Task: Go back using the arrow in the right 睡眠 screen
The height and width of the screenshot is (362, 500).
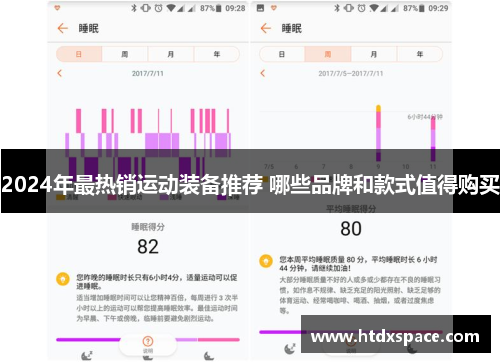Action: click(x=266, y=28)
